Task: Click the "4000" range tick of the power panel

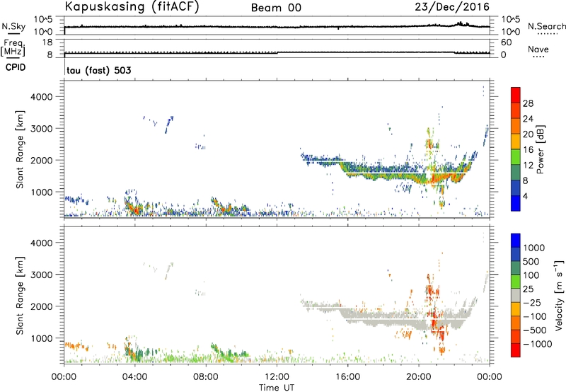Action: pyautogui.click(x=42, y=97)
